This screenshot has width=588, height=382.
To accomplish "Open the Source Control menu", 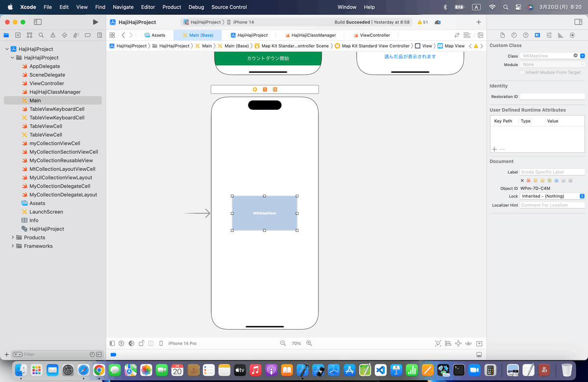I will (229, 7).
